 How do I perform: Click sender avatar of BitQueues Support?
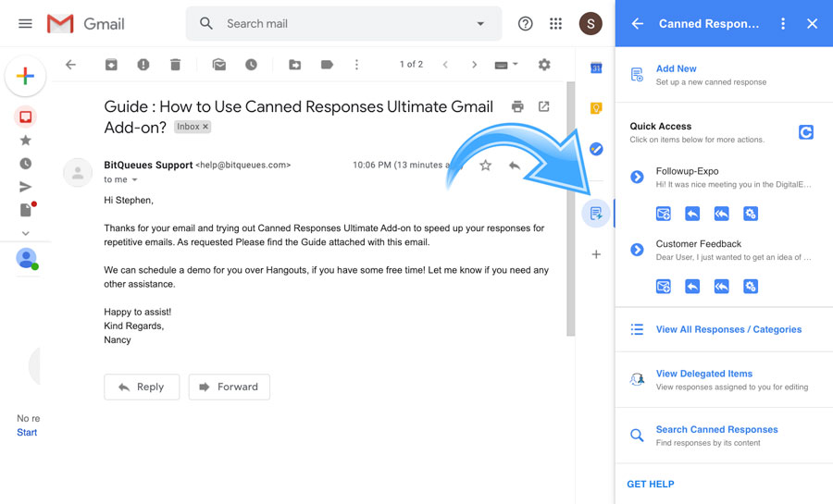click(78, 172)
